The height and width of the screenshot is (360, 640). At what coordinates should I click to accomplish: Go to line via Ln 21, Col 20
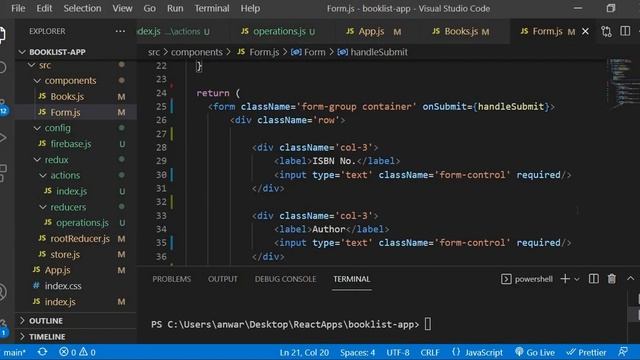click(304, 352)
